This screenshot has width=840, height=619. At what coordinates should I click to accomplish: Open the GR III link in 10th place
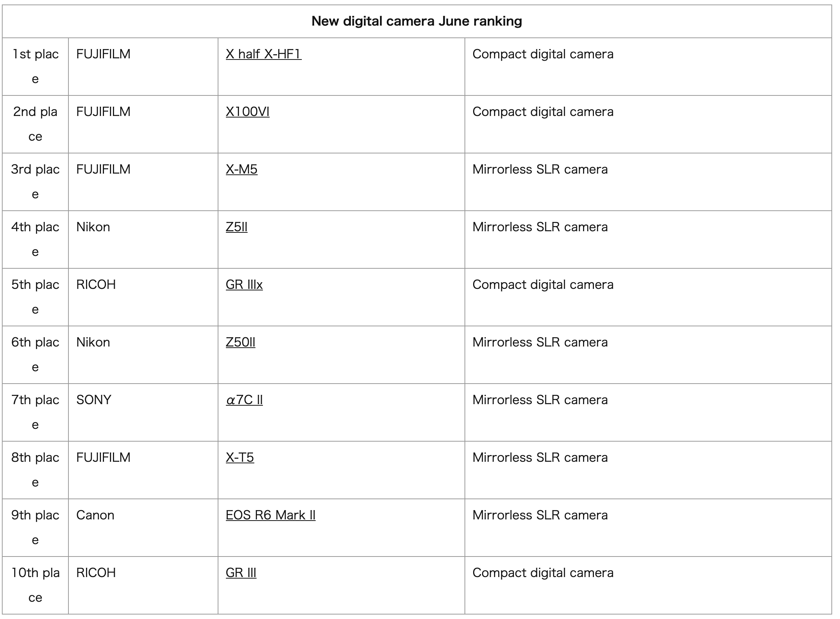[241, 573]
